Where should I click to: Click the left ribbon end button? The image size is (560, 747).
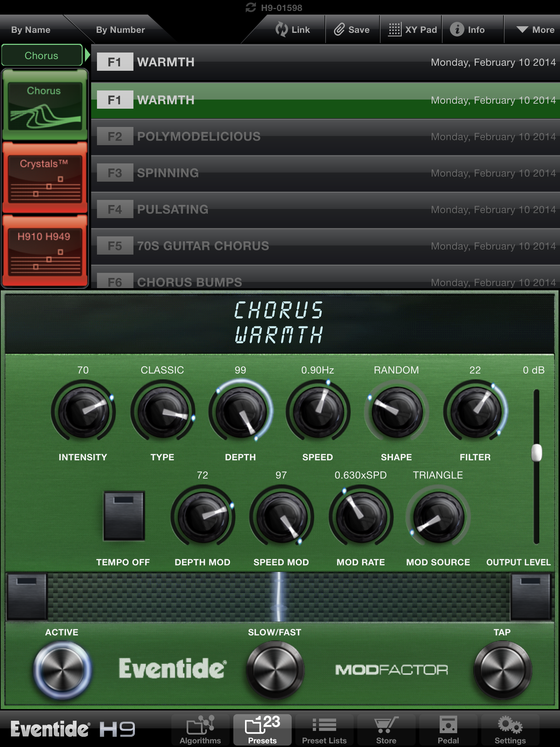pos(27,597)
